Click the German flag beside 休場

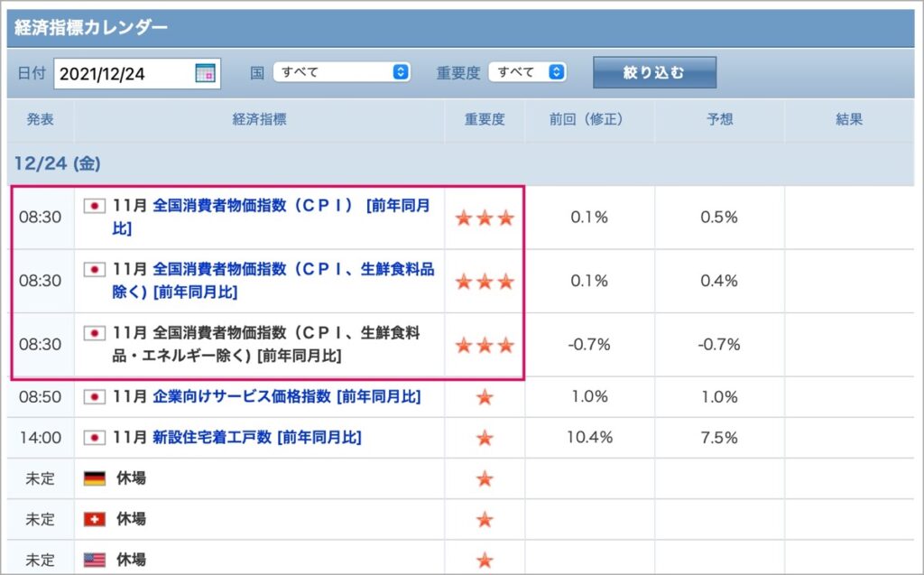click(94, 478)
